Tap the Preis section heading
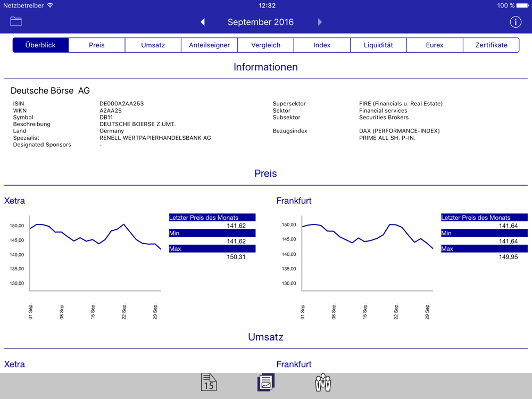This screenshot has width=532, height=399. point(265,173)
